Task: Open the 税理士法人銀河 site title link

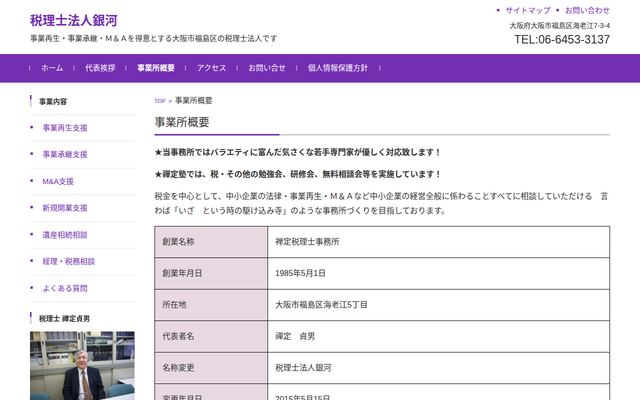Action: [x=73, y=20]
